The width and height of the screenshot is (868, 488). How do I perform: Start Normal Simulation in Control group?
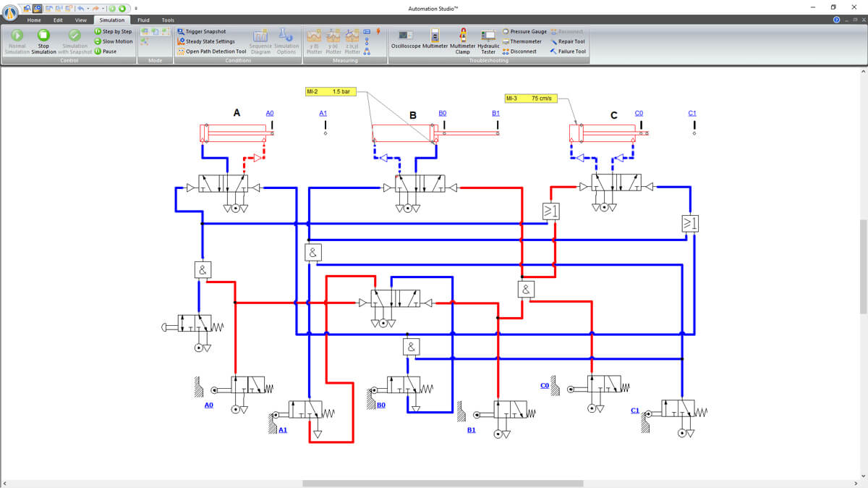17,41
